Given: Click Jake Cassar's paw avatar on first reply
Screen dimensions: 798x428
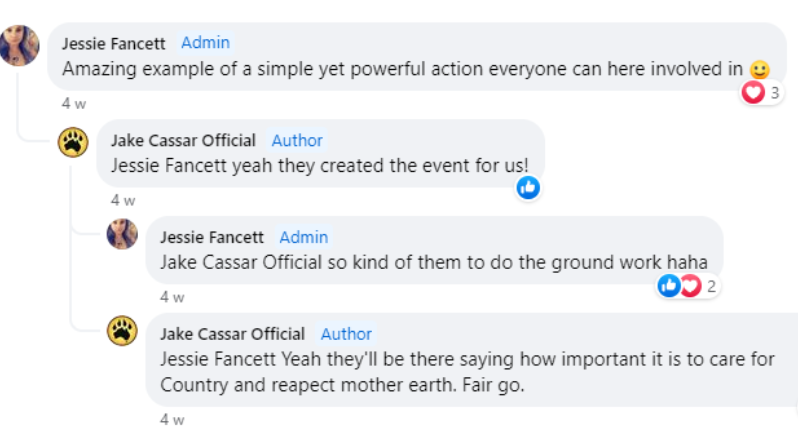Looking at the screenshot, I should click(x=73, y=143).
